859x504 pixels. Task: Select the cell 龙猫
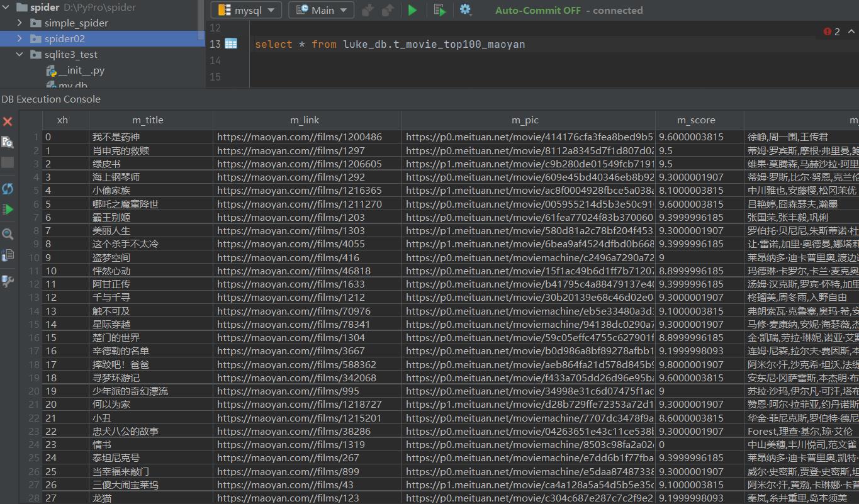pos(151,498)
